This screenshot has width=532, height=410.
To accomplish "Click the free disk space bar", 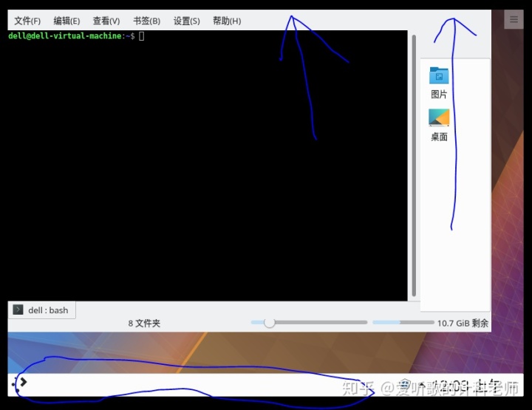I will click(403, 323).
